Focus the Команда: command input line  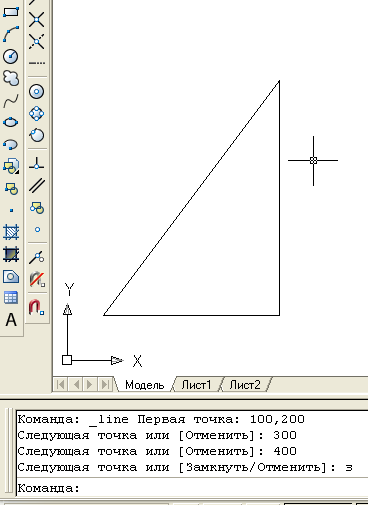192,488
